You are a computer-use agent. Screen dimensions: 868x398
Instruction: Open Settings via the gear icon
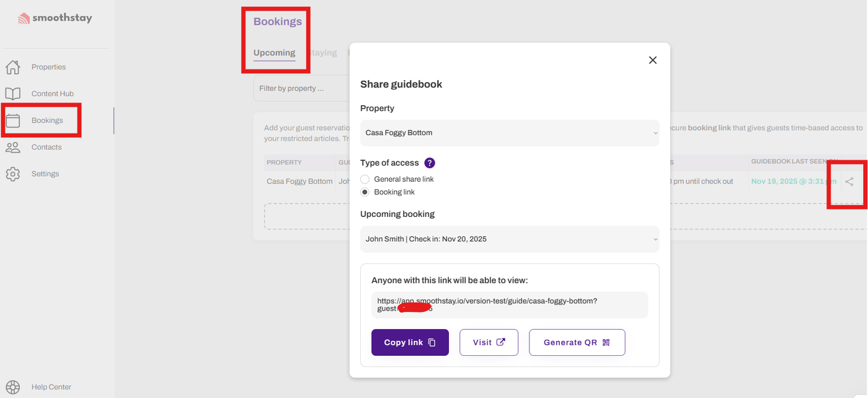pyautogui.click(x=13, y=174)
